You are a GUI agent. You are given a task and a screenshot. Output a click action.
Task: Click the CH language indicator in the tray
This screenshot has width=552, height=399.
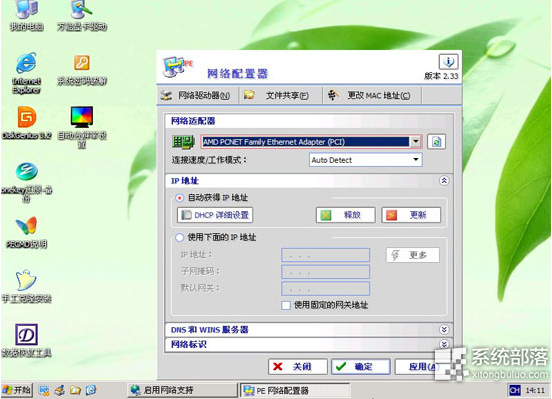(515, 390)
